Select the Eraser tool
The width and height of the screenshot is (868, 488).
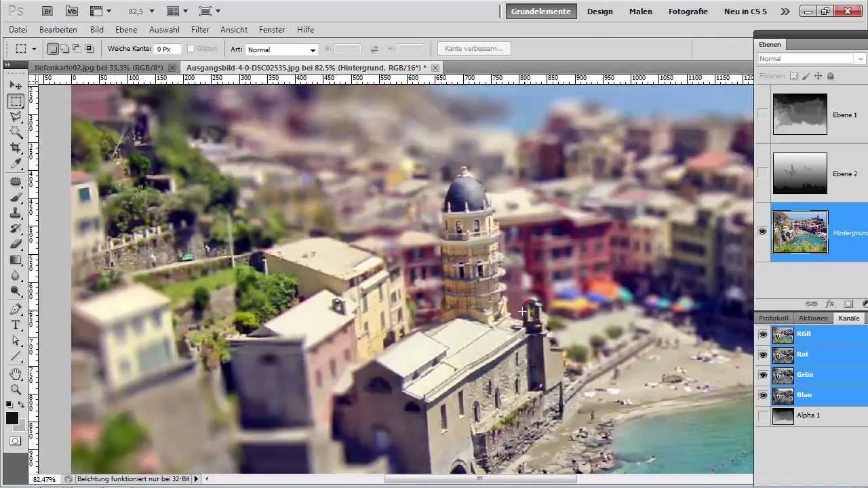(x=16, y=245)
